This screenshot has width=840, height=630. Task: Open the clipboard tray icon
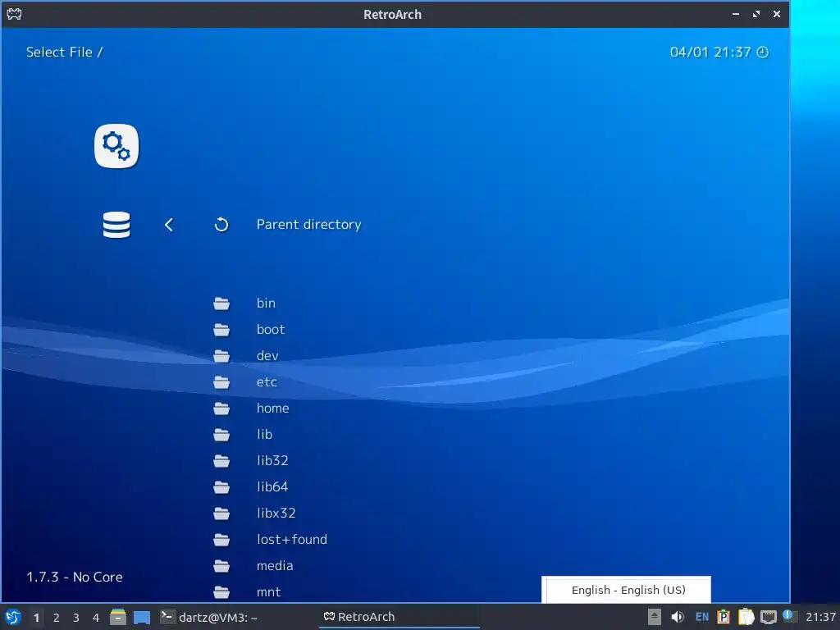746,617
